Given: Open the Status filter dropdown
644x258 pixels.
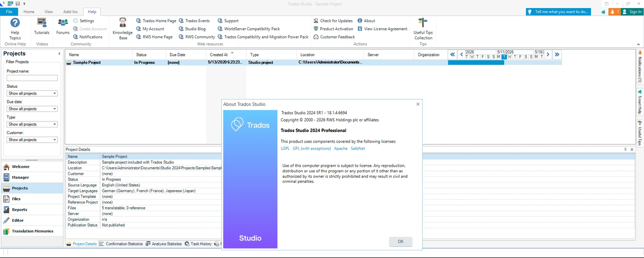Looking at the screenshot, I should tap(32, 93).
